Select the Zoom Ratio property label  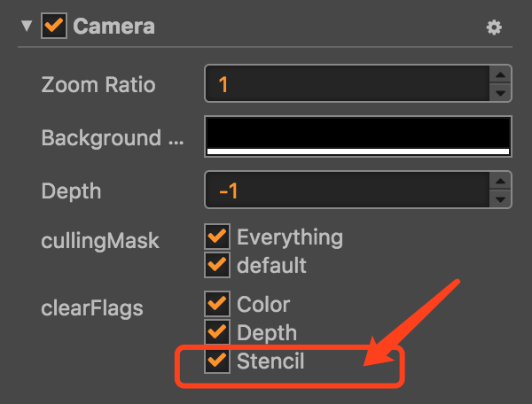tap(98, 85)
